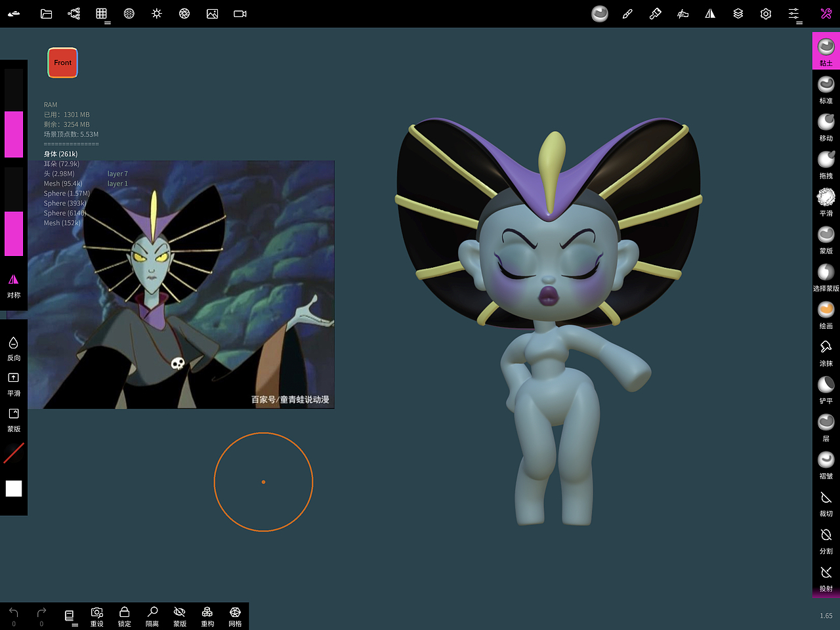Select 身体 (261k) in the scene list
The image size is (840, 630).
coord(61,154)
